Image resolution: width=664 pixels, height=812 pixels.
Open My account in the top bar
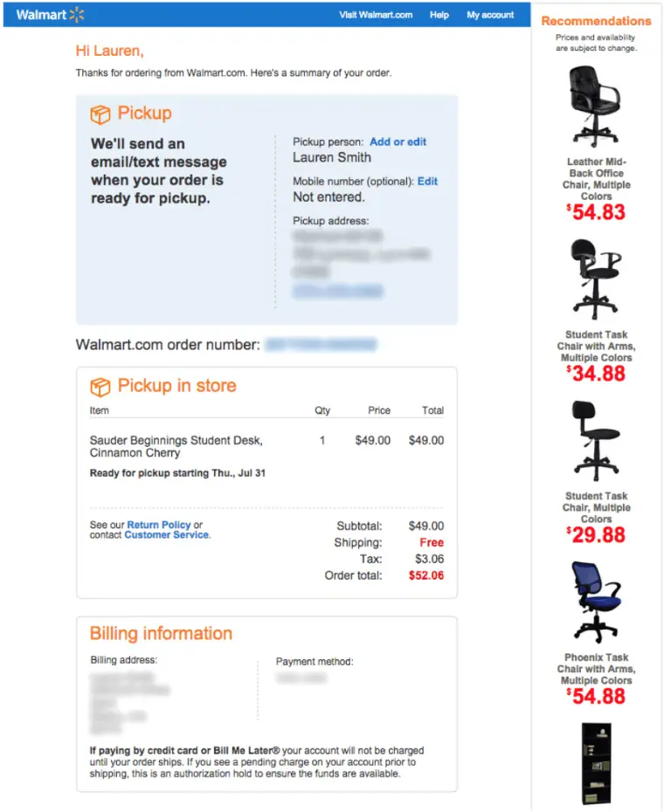490,15
